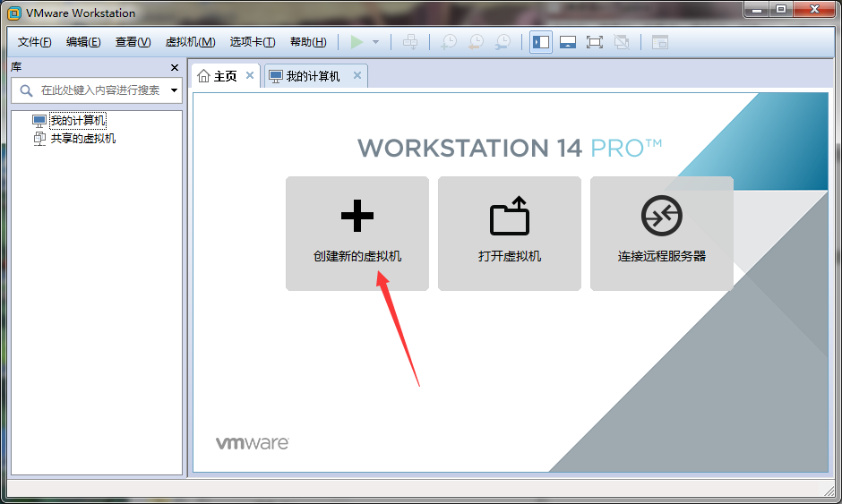842x504 pixels.
Task: Open the power options dropdown arrow
Action: tap(376, 42)
